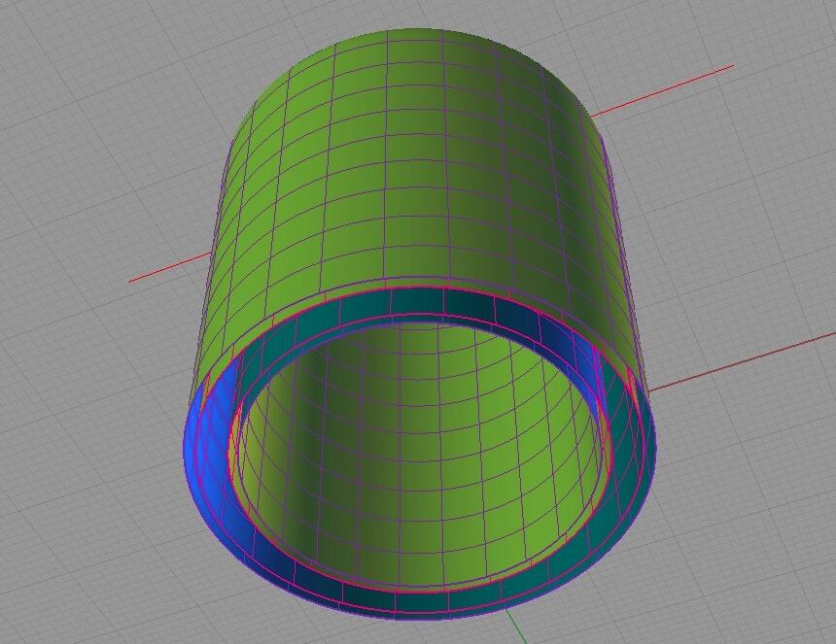Image resolution: width=836 pixels, height=644 pixels.
Task: Click the green axis line below cylinder
Action: click(x=516, y=627)
